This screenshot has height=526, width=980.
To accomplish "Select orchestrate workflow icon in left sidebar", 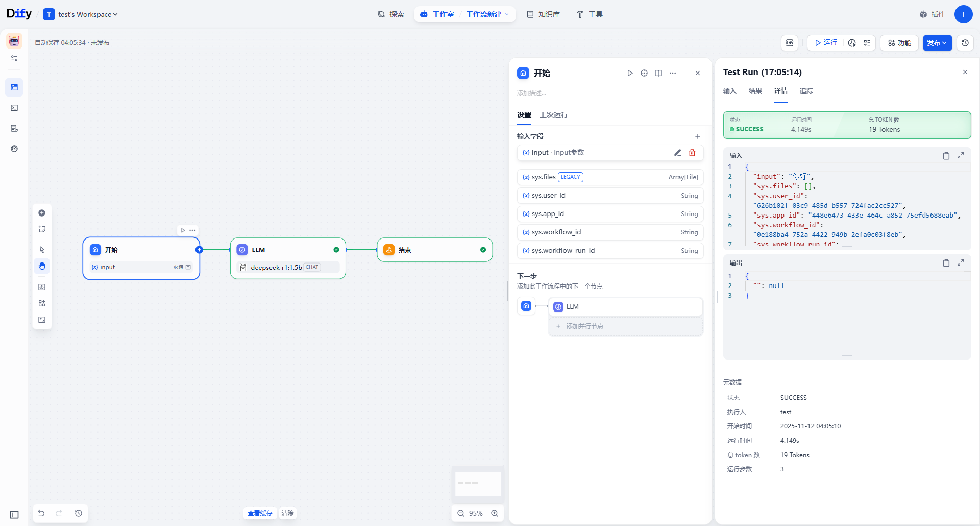I will pos(14,87).
